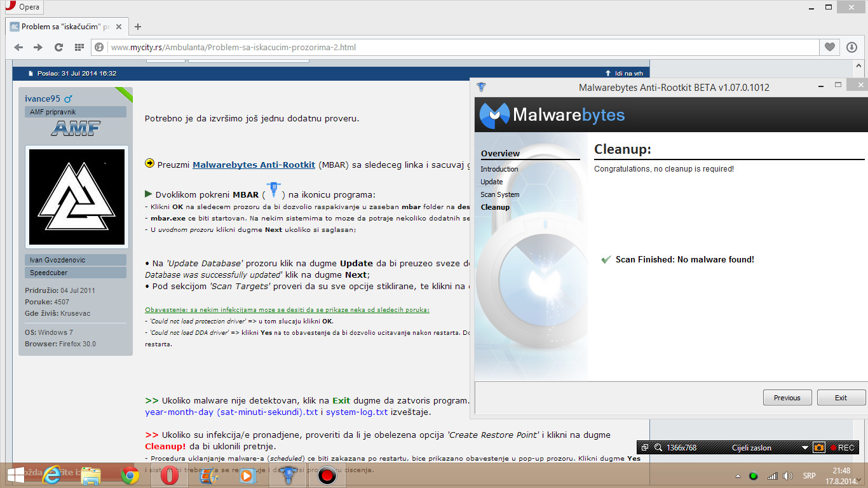Screen dimensions: 868x488
Task: Click the recorder window-restore icon
Action: [x=645, y=447]
